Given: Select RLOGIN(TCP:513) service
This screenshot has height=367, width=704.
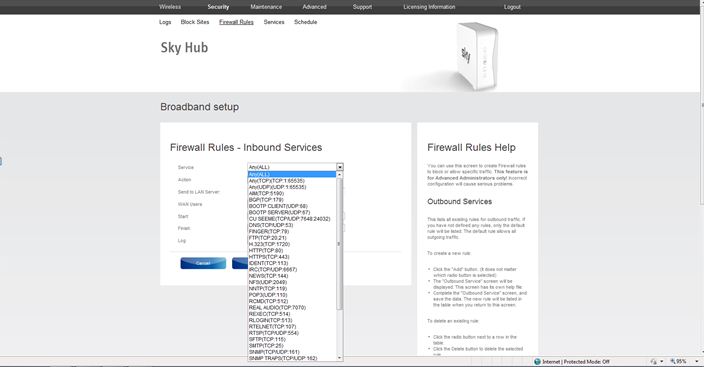Looking at the screenshot, I should pos(292,320).
